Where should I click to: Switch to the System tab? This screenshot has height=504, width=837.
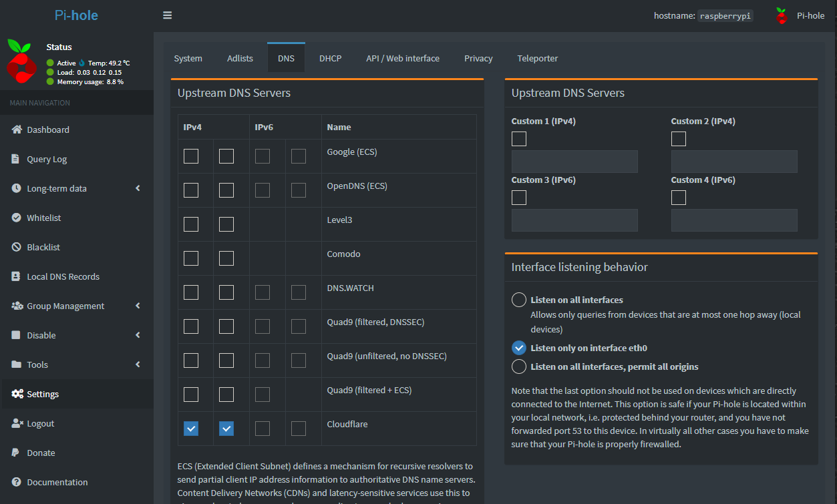pos(188,58)
